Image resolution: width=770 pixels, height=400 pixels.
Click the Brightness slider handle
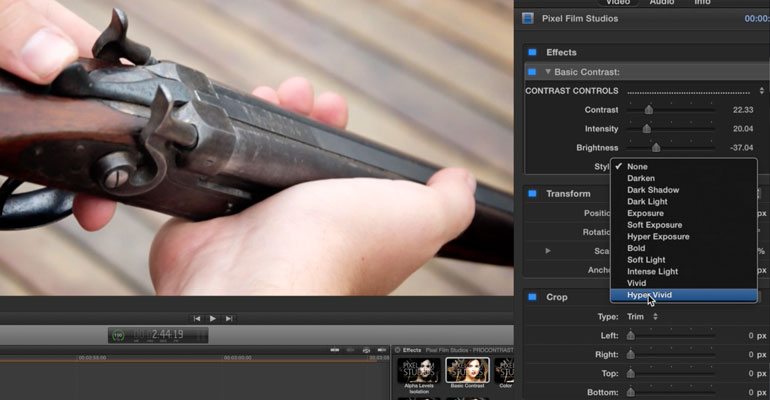(656, 148)
